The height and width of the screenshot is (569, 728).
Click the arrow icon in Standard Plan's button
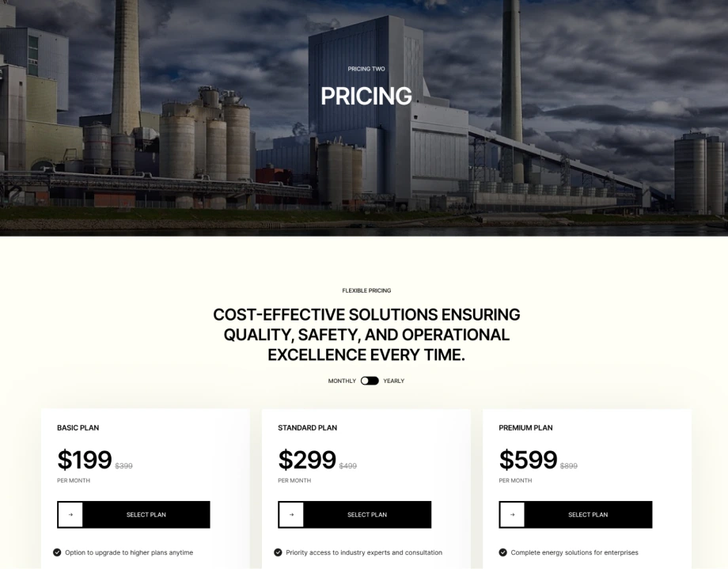[x=290, y=514]
